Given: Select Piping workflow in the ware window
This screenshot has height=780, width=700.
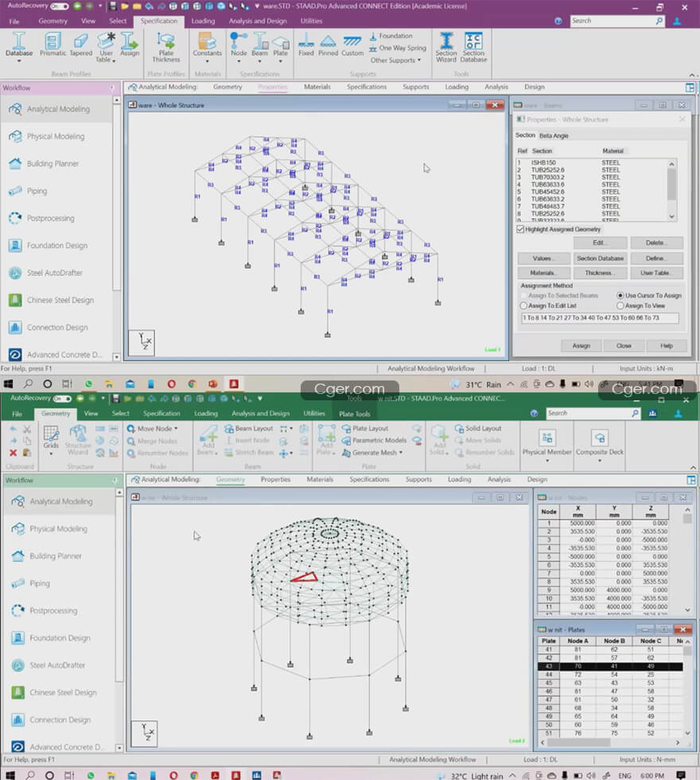Looking at the screenshot, I should (37, 191).
